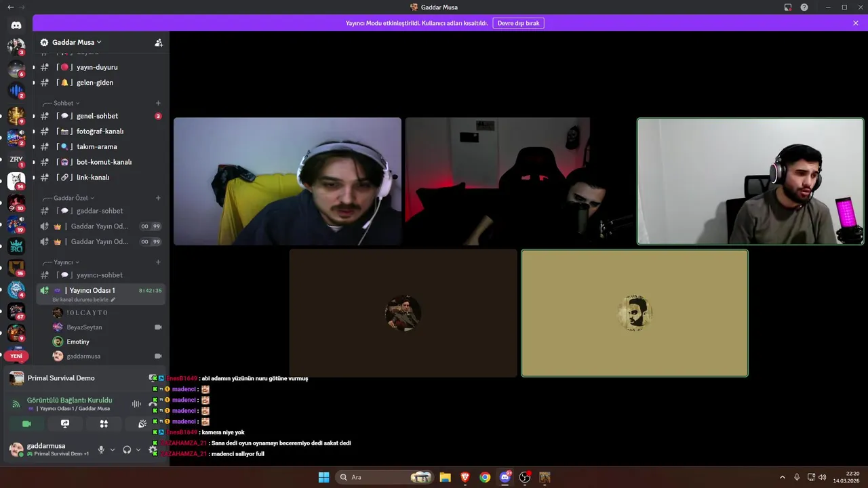Open microphone input options arrow
The height and width of the screenshot is (488, 868).
click(113, 449)
